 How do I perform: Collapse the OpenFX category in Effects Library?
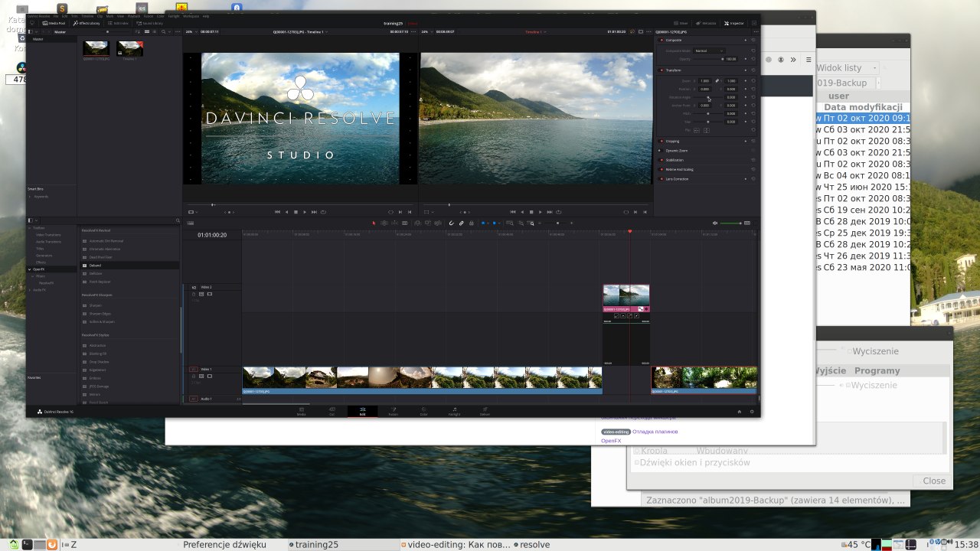pos(29,269)
